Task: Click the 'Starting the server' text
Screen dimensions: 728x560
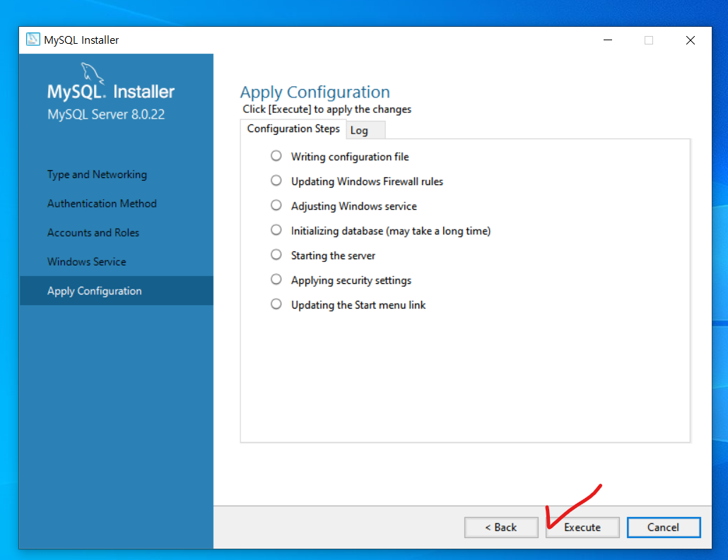Action: [x=333, y=256]
